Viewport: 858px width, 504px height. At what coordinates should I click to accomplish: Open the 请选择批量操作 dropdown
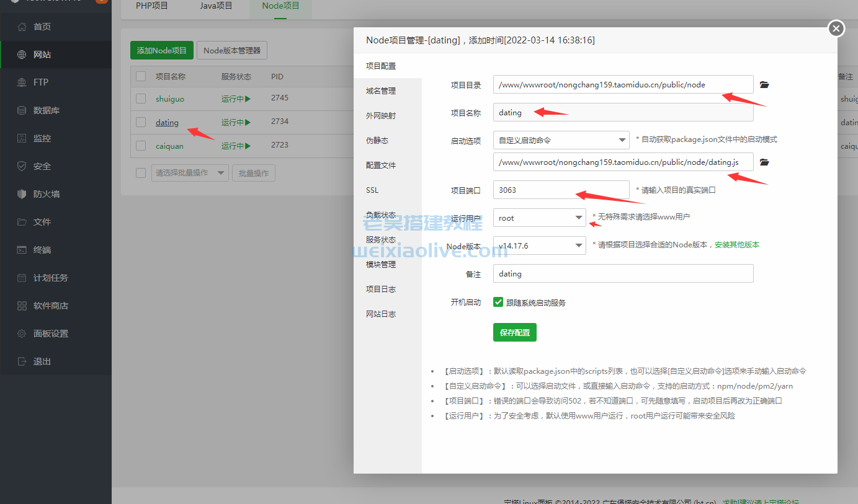click(190, 173)
